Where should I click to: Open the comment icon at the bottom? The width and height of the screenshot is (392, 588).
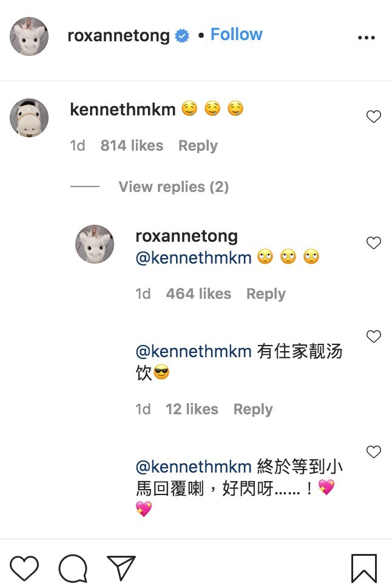tap(73, 568)
